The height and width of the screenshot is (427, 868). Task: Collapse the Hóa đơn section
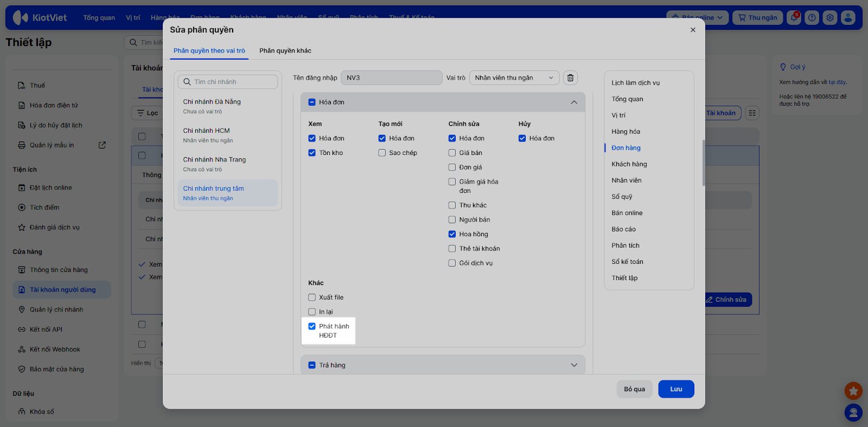click(573, 102)
